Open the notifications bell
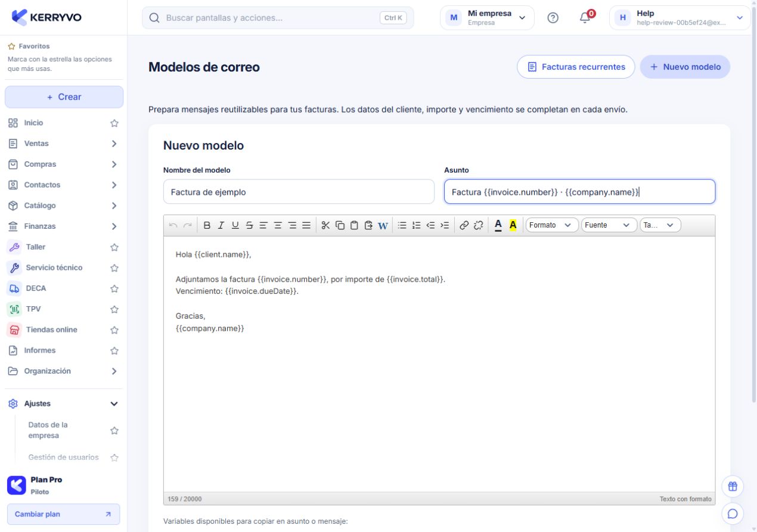This screenshot has height=532, width=757. coord(585,18)
